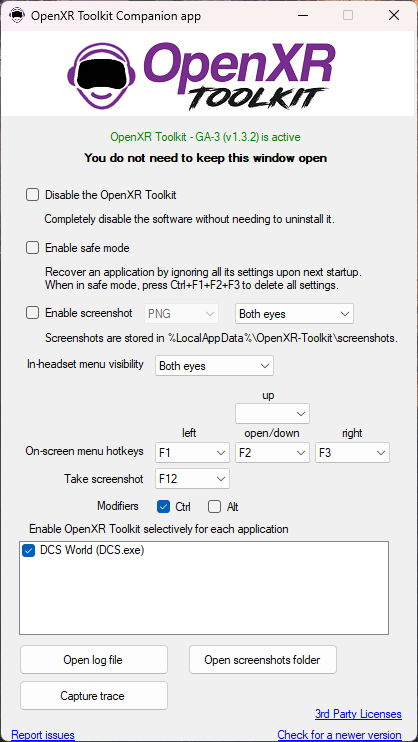The image size is (418, 742).
Task: Change the left hotkey F1 dropdown
Action: 192,453
